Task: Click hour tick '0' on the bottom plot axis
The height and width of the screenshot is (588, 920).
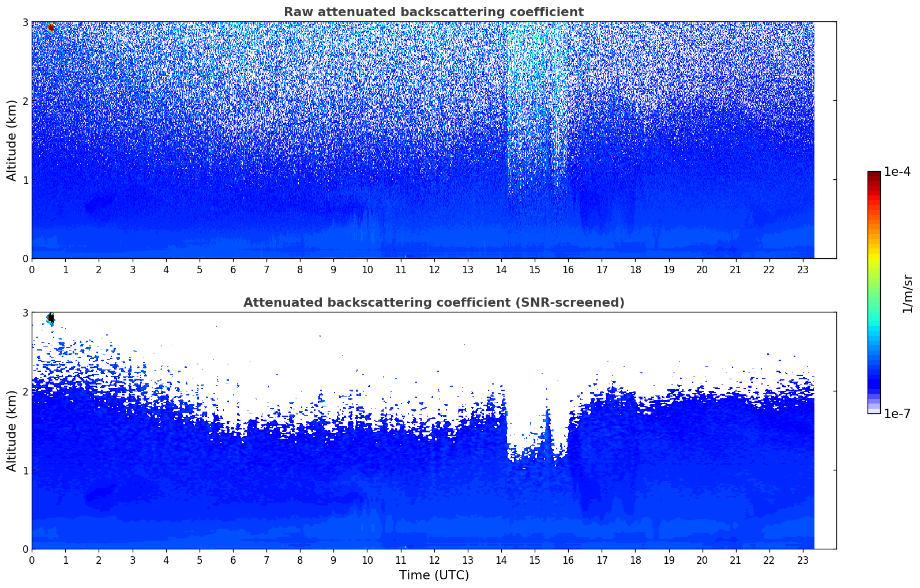Action: [x=32, y=560]
